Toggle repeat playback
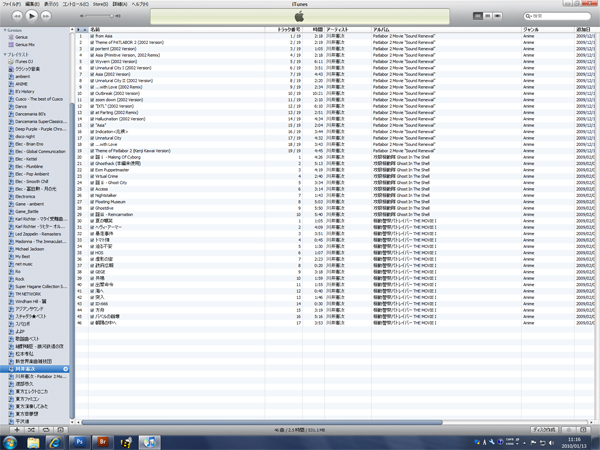 click(46, 430)
